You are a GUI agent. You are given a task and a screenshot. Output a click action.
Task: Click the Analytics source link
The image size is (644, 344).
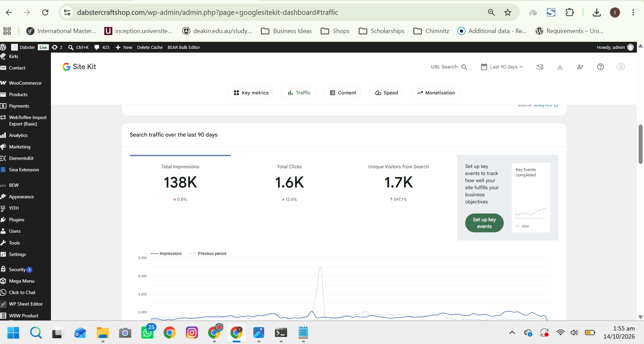pyautogui.click(x=545, y=106)
